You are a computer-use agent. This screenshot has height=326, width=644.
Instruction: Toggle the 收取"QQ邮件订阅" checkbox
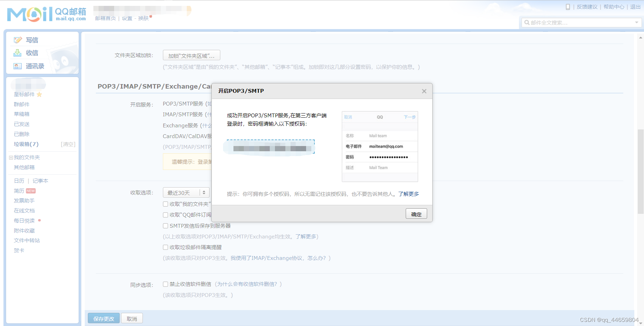click(165, 215)
